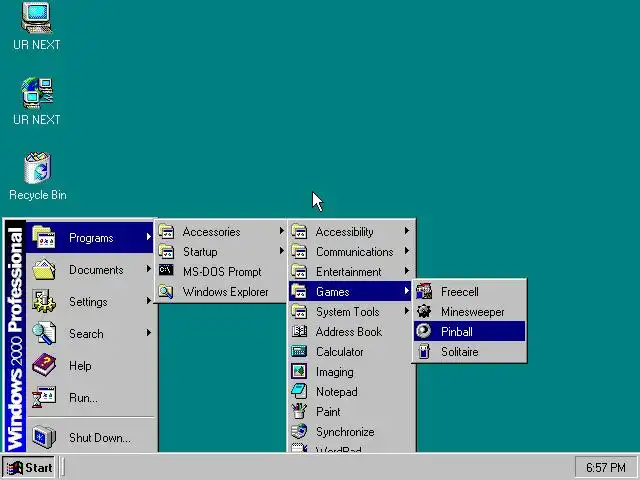
Task: Click the Games folder icon
Action: (299, 291)
